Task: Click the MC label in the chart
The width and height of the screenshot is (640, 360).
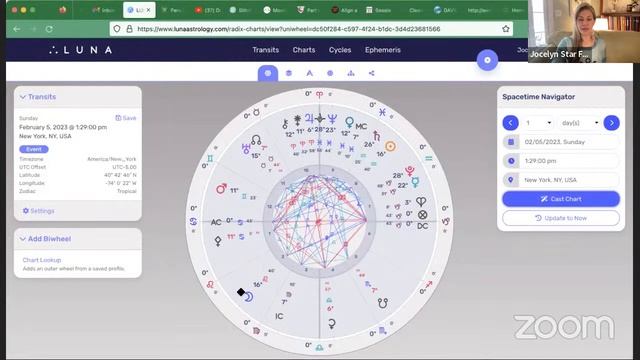Action: point(361,127)
